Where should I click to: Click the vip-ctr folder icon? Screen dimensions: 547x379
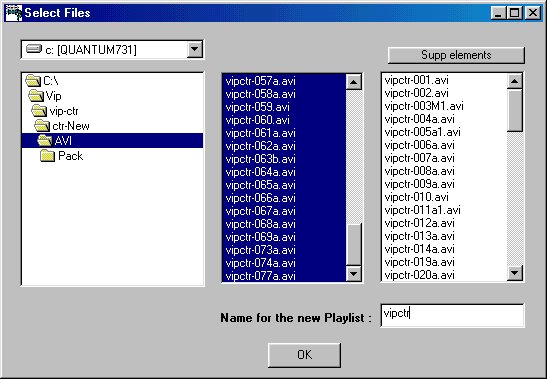click(x=39, y=111)
